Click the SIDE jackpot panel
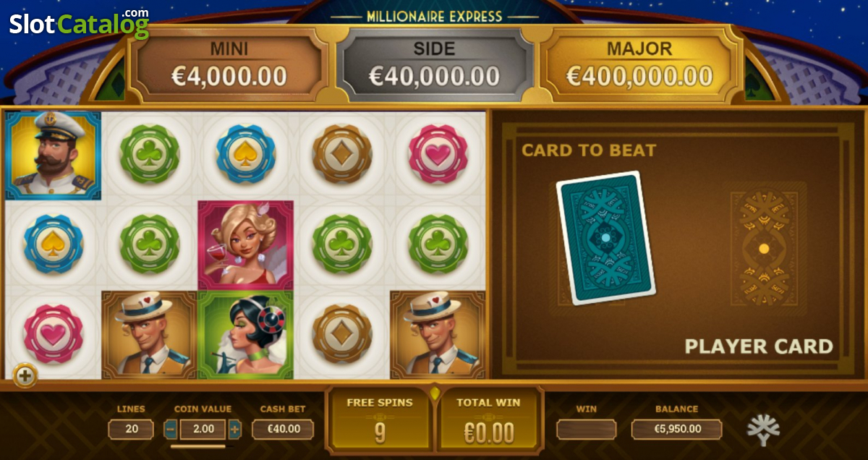Image resolution: width=868 pixels, height=460 pixels. click(434, 65)
